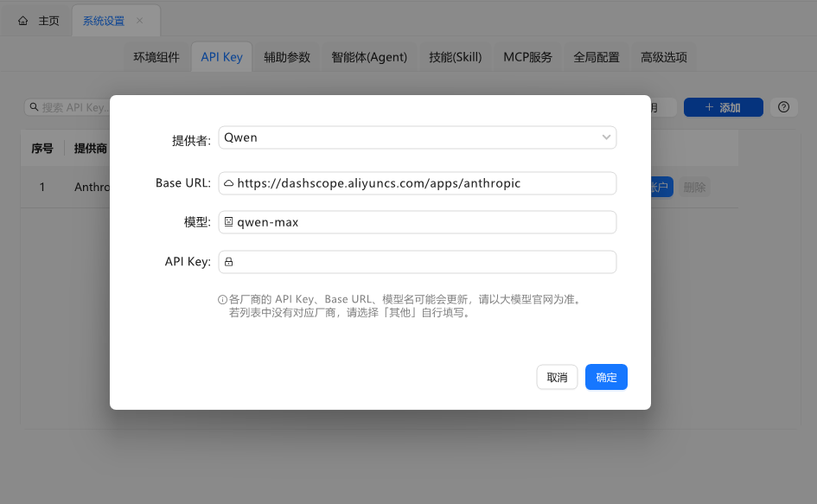Select the MCP服务 tab

[527, 57]
